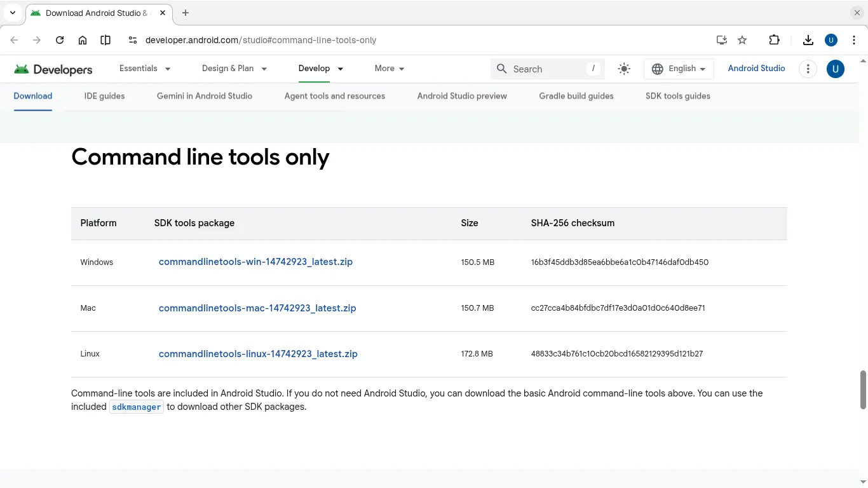Viewport: 868px width, 488px height.
Task: Click the Windows platform cell
Action: tap(97, 262)
